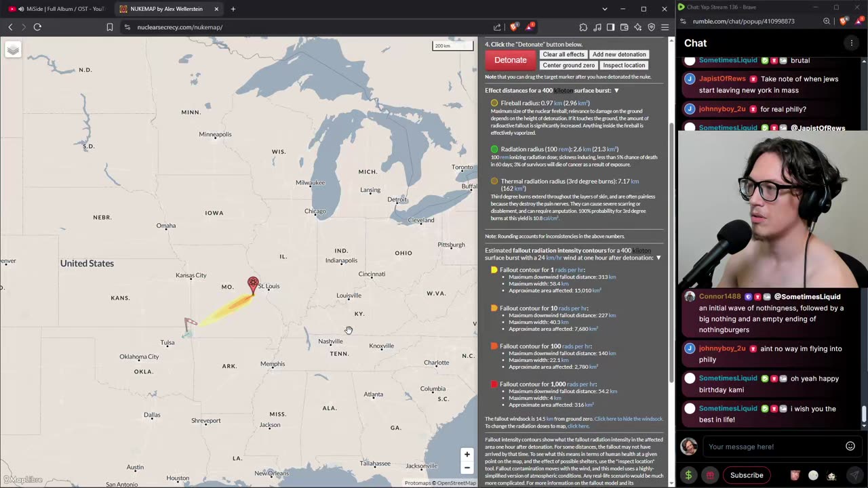The height and width of the screenshot is (488, 868).
Task: Open site settings icon in chat address bar
Action: [x=683, y=21]
